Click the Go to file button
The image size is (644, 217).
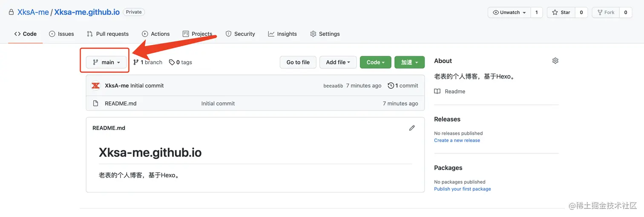298,62
